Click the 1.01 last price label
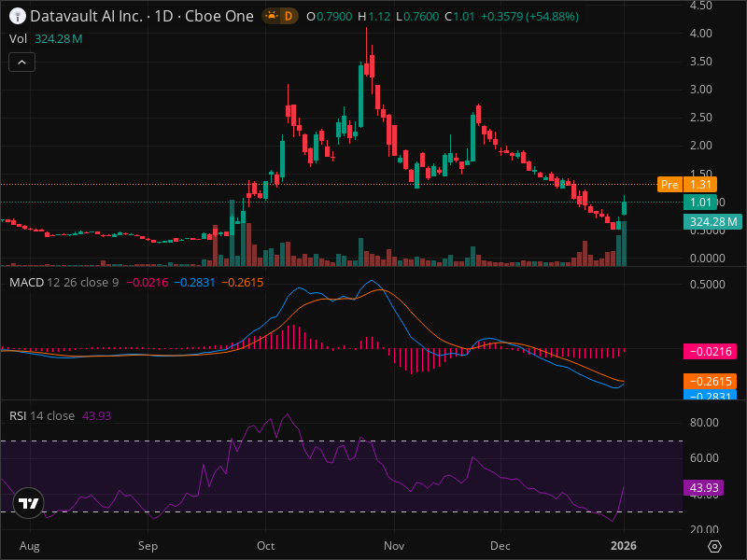Screen dimensions: 747x560 (x=699, y=203)
